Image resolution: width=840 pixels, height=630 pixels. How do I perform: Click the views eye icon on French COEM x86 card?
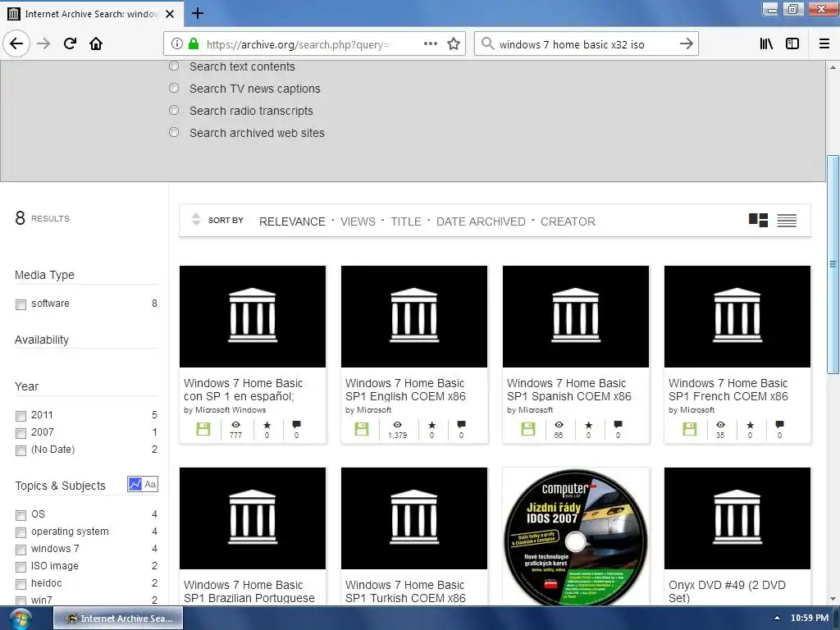[720, 424]
